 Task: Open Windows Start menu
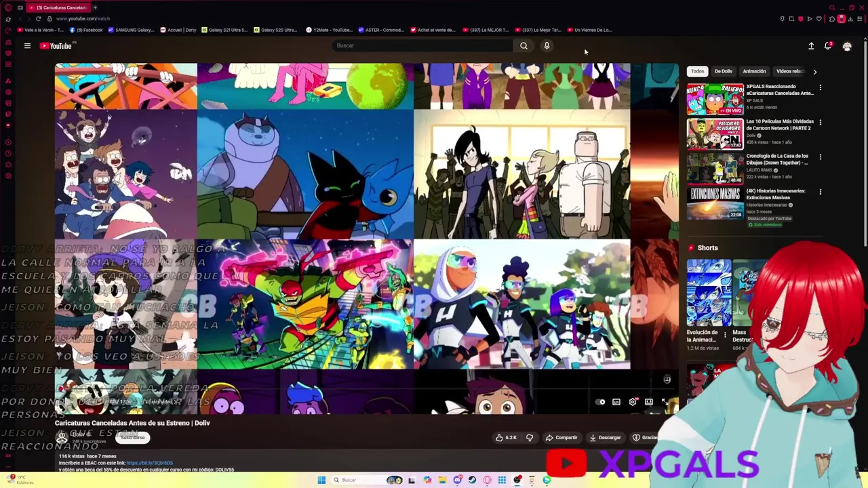(x=321, y=480)
